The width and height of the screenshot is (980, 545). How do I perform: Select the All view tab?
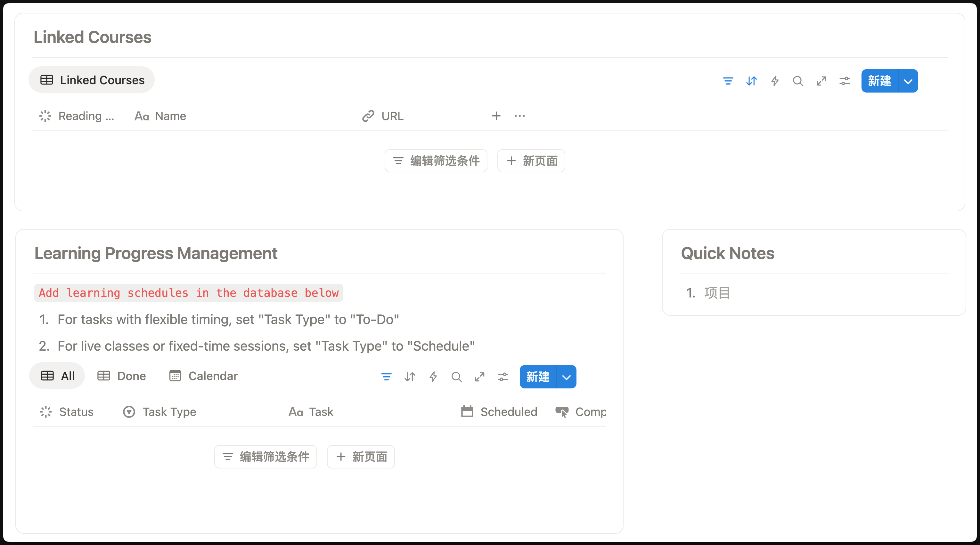[x=57, y=376]
